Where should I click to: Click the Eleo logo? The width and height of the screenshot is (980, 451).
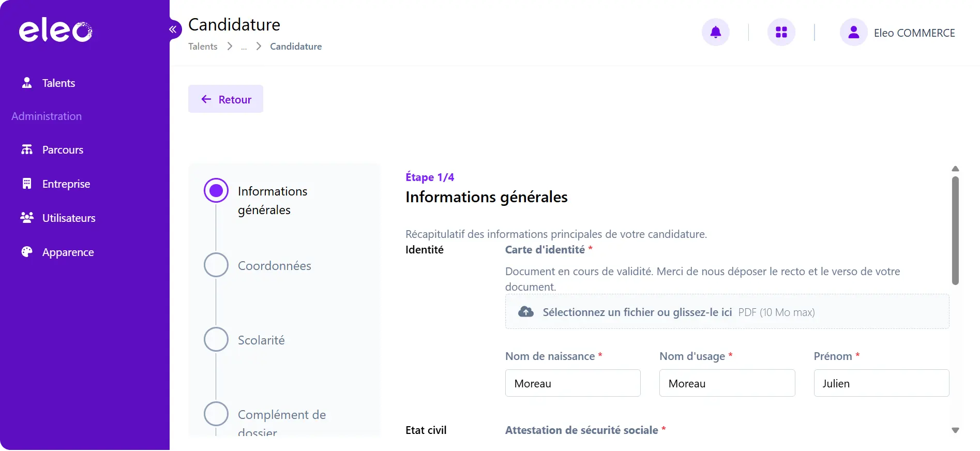pyautogui.click(x=56, y=31)
